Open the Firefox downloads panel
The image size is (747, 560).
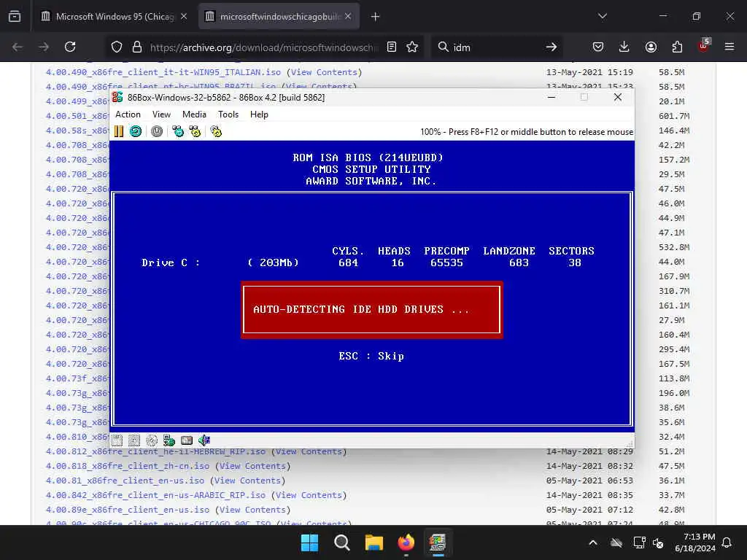(x=624, y=47)
